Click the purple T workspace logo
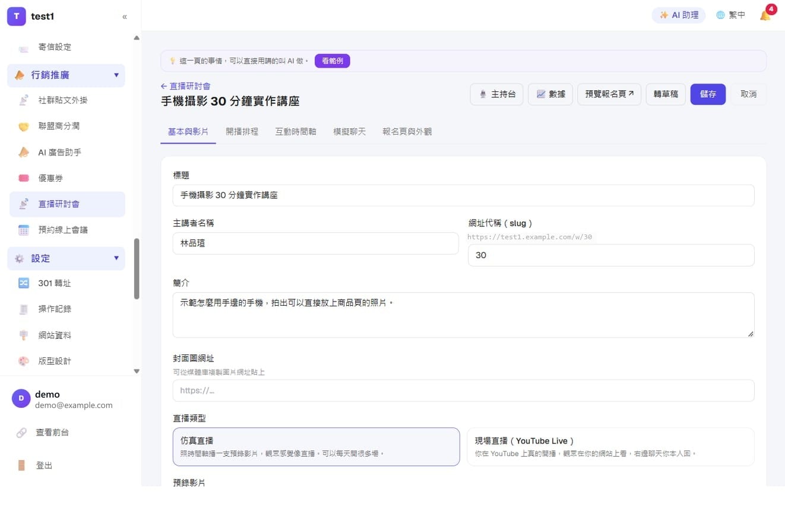Image resolution: width=785 pixels, height=532 pixels. point(17,17)
